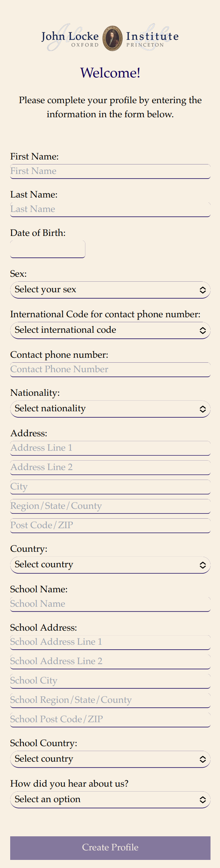Click the School Address Line 1 field

110,642
